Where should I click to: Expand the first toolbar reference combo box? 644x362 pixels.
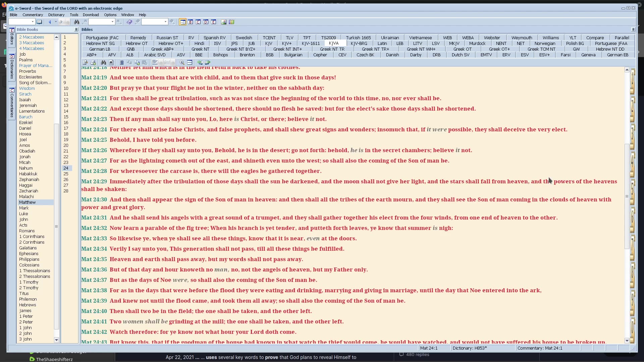33,22
